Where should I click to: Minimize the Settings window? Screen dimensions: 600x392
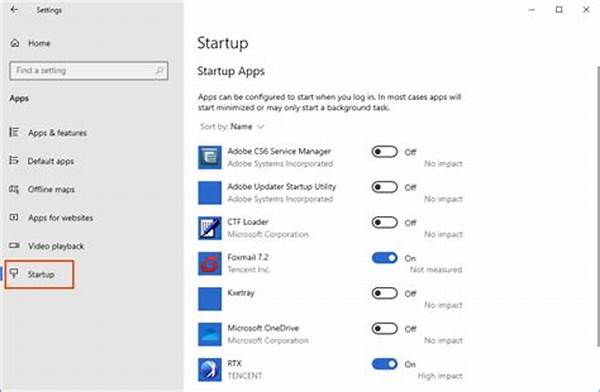coord(532,10)
